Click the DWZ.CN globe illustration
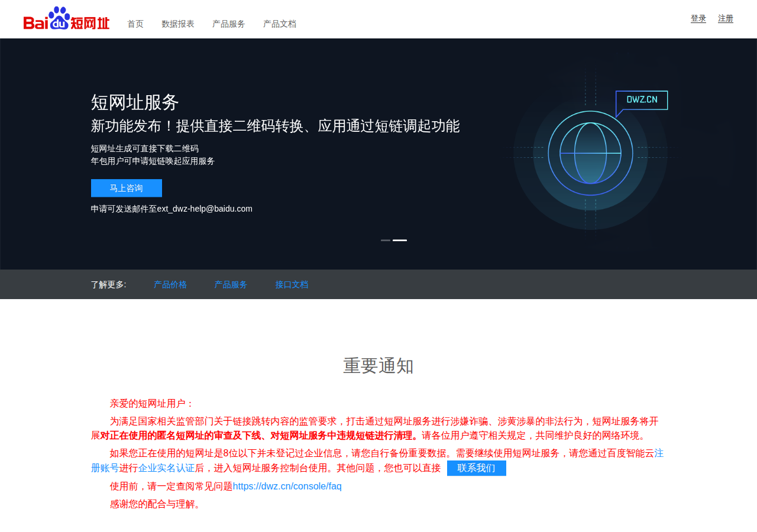Image resolution: width=757 pixels, height=532 pixels. click(590, 154)
